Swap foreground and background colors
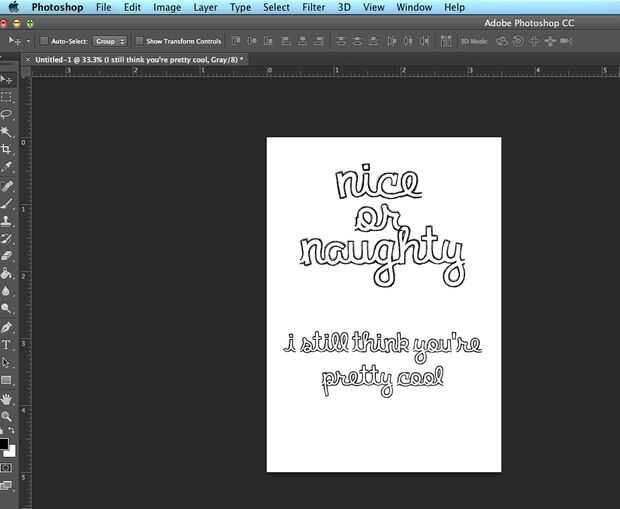This screenshot has width=620, height=509. 12,430
